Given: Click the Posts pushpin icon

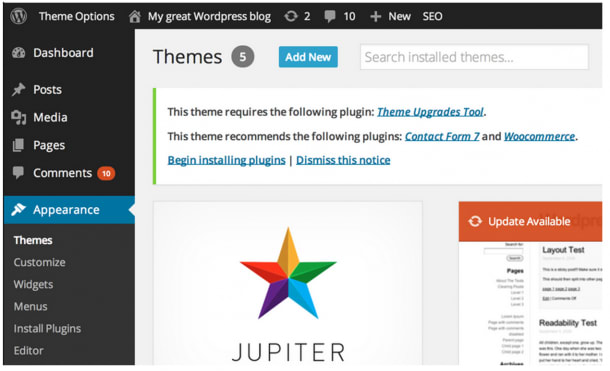Looking at the screenshot, I should 18,89.
